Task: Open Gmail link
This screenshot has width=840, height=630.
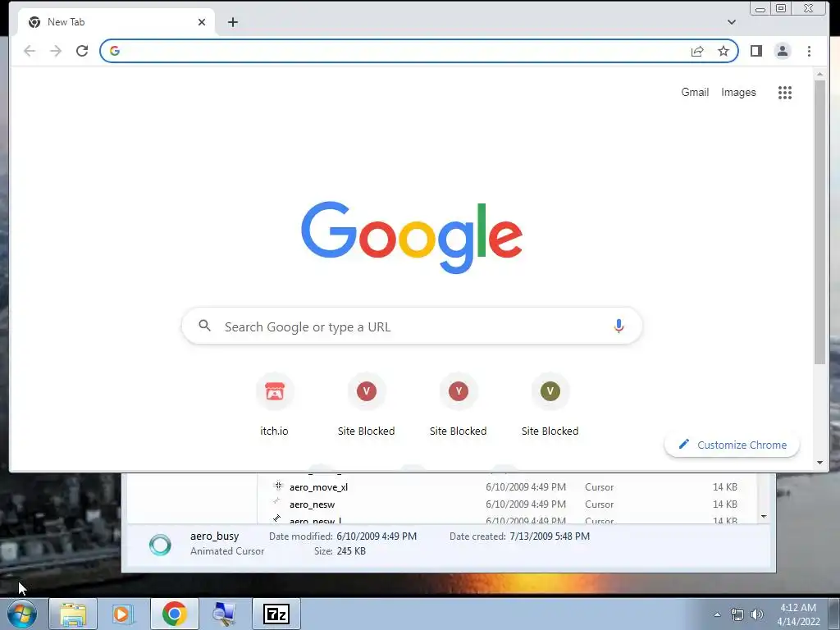Action: click(x=695, y=92)
